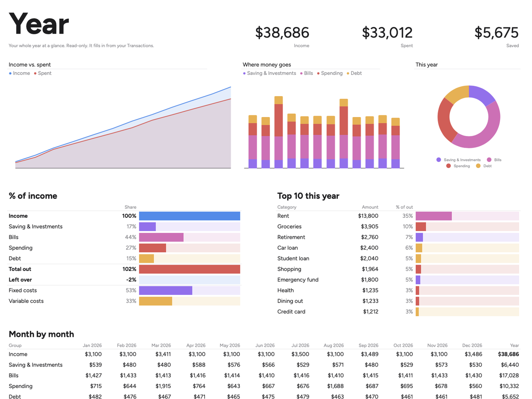This screenshot has height=399, width=532.
Task: Click the Income vs. spent chart title
Action: pos(30,65)
